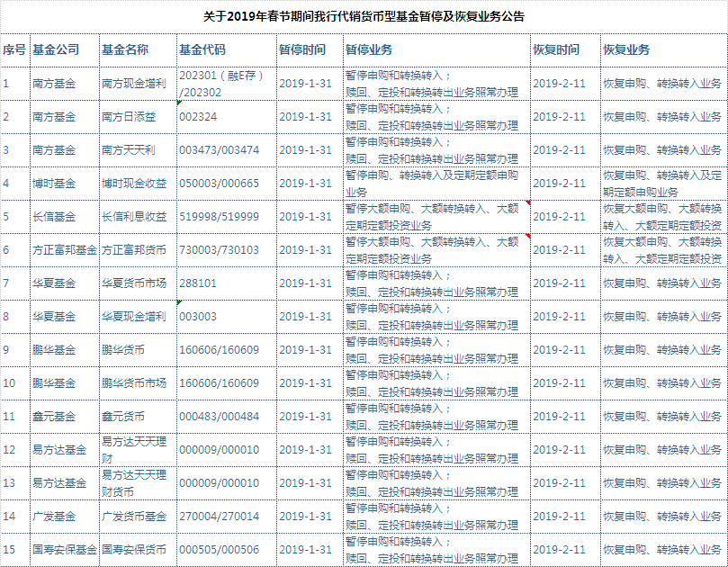This screenshot has height=567, width=728.
Task: Click the 广发货币基金 fund name cell
Action: [x=135, y=516]
